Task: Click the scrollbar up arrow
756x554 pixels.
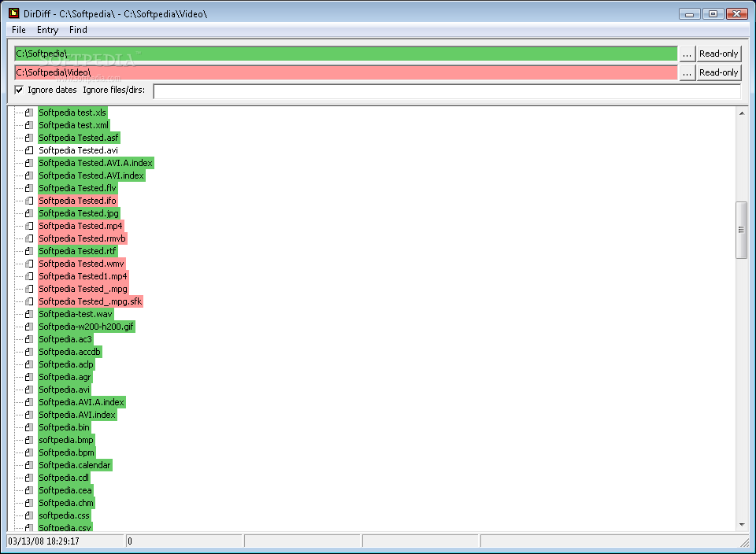Action: [742, 113]
